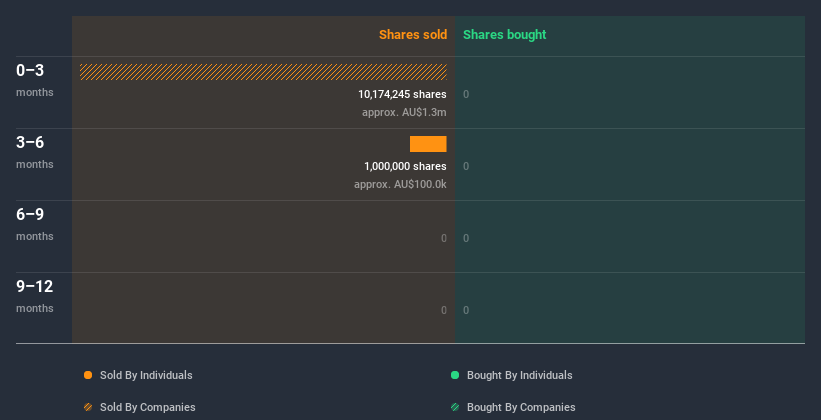Image resolution: width=821 pixels, height=420 pixels.
Task: Select the Sold By Companies legend label
Action: point(148,407)
